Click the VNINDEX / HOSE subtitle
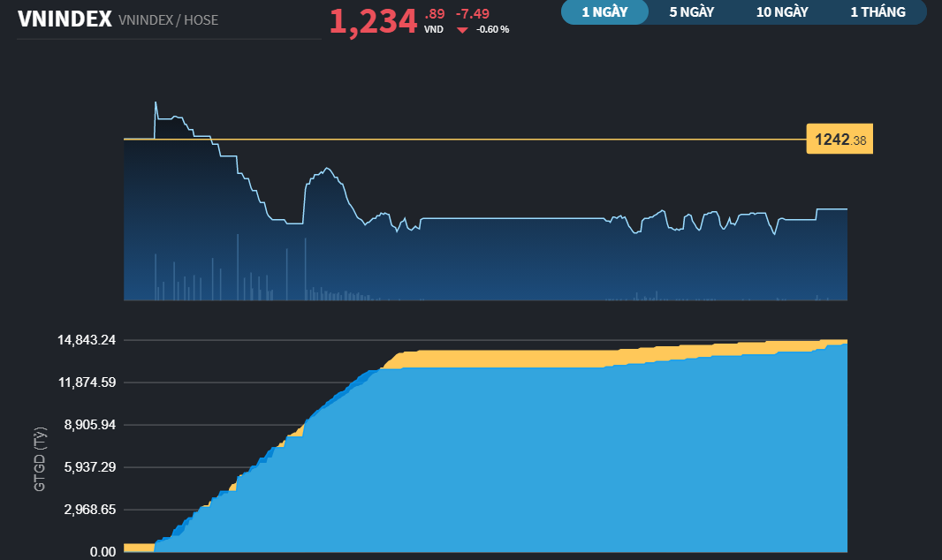Screen dimensions: 942x560 (168, 19)
